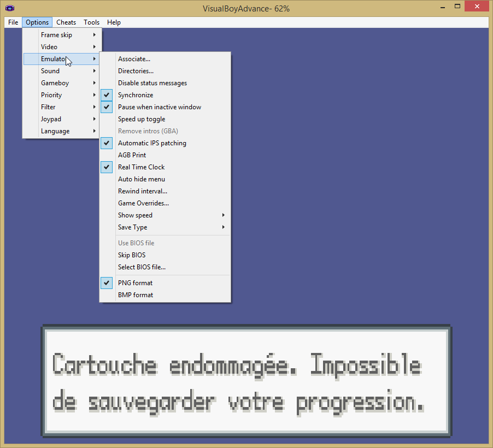Image resolution: width=493 pixels, height=448 pixels.
Task: Expand the Gameboy submenu
Action: click(62, 83)
